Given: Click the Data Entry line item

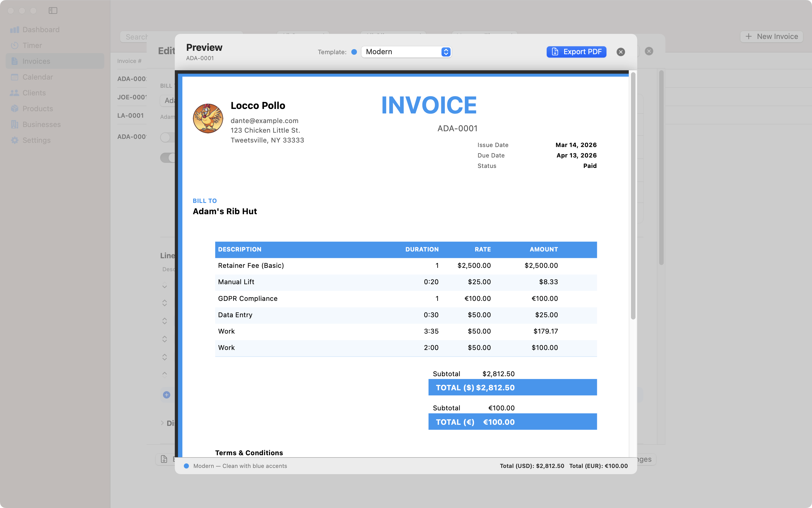Looking at the screenshot, I should 406,315.
